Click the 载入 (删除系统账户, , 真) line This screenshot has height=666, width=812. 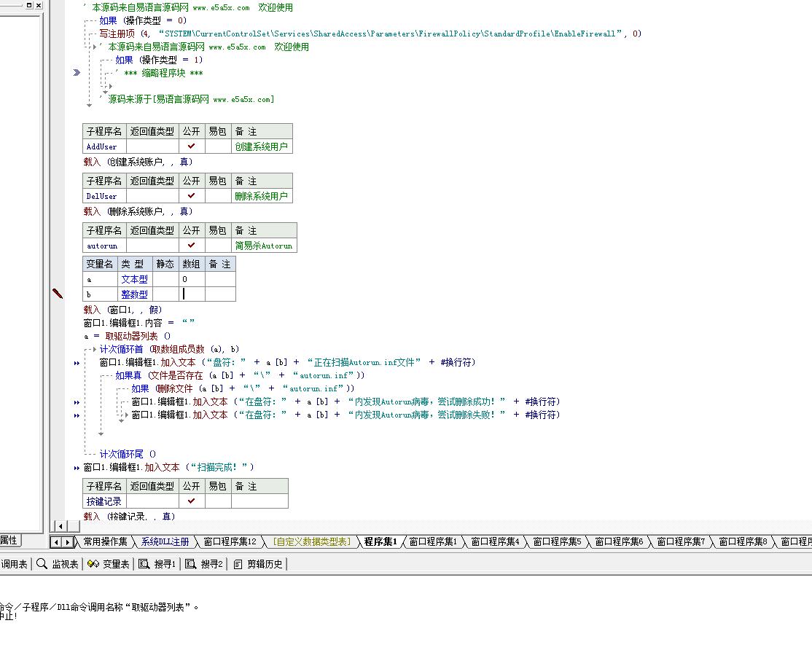coord(138,211)
